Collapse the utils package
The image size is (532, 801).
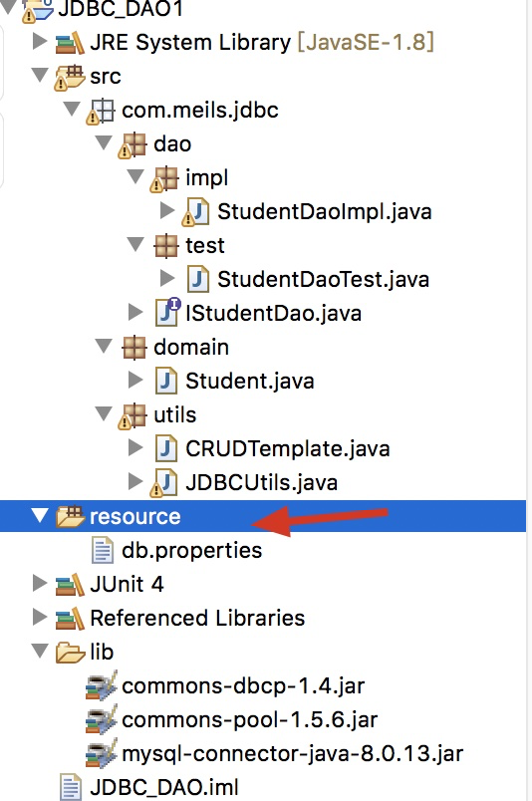click(104, 413)
